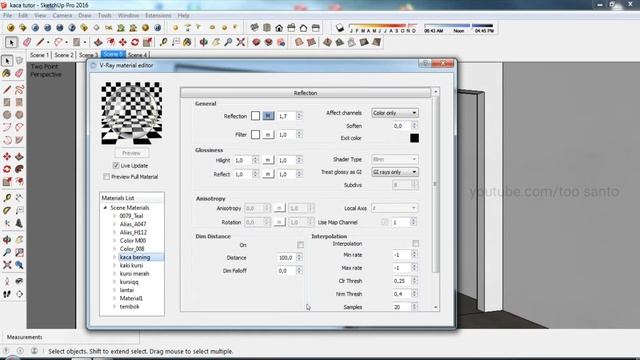Open the File menu

pos(7,16)
